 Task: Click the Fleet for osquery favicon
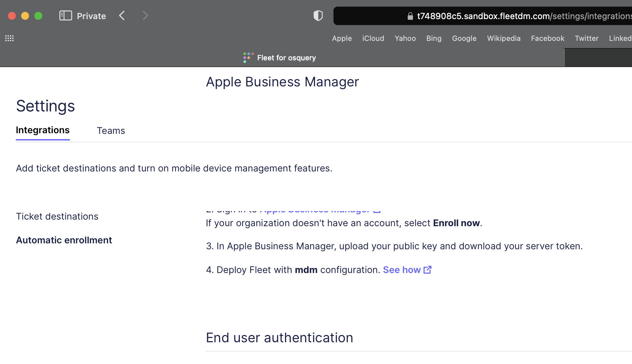247,57
